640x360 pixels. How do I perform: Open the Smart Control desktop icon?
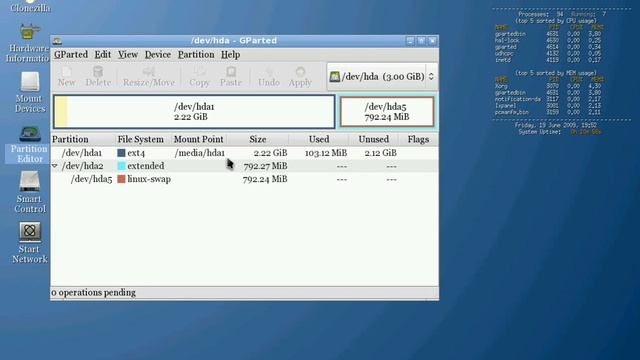point(30,192)
